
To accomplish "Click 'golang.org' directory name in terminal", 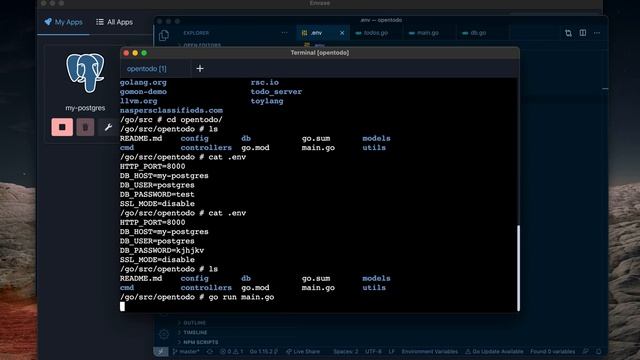I will tap(143, 82).
